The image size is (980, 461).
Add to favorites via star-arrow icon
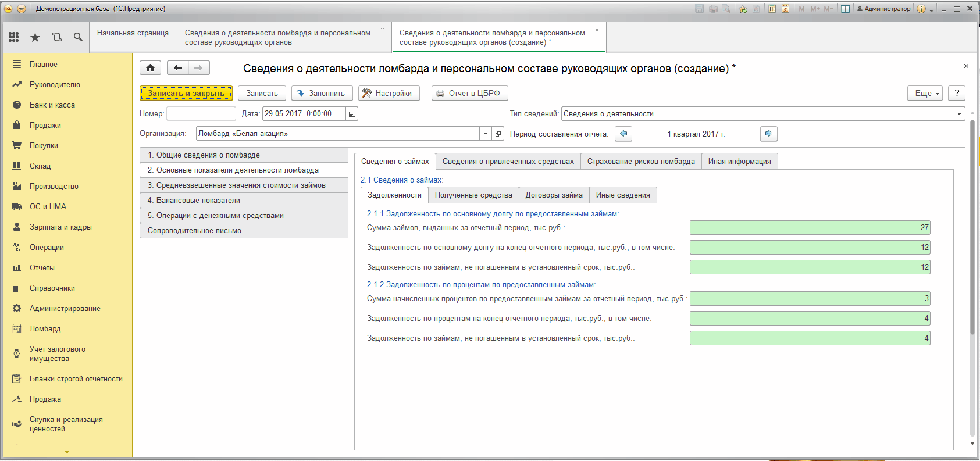(743, 9)
